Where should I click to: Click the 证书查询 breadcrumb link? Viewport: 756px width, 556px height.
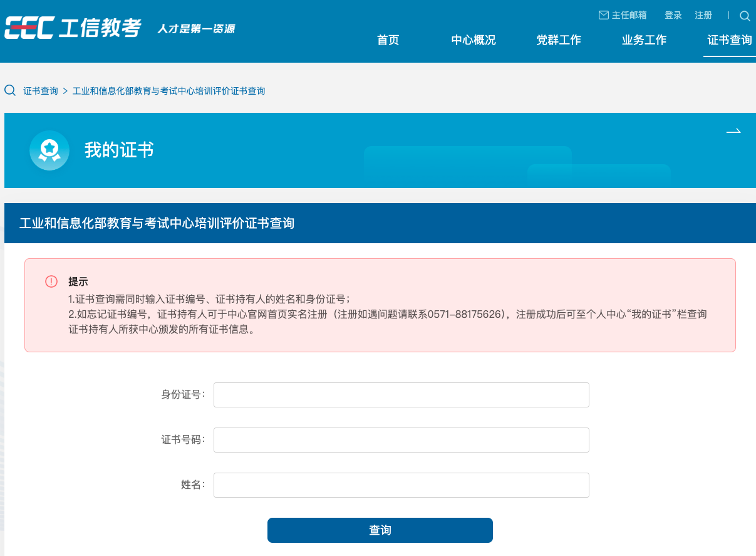click(41, 91)
